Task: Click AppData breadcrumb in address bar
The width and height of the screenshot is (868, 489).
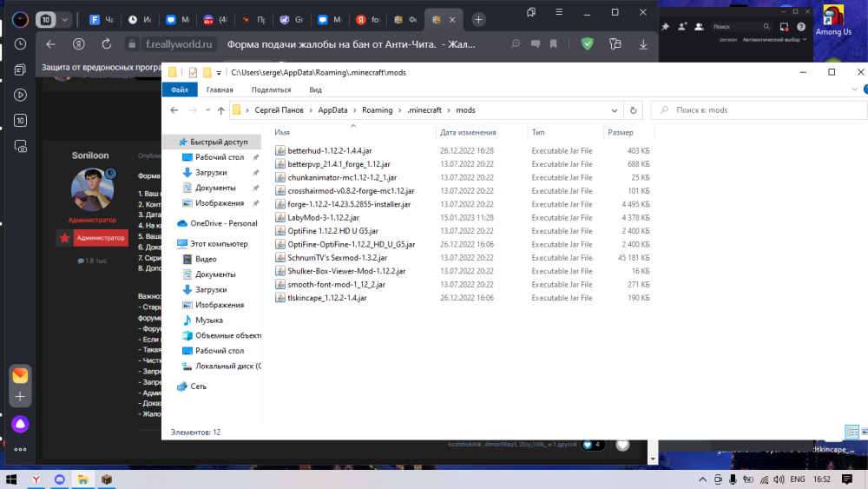Action: 332,110
